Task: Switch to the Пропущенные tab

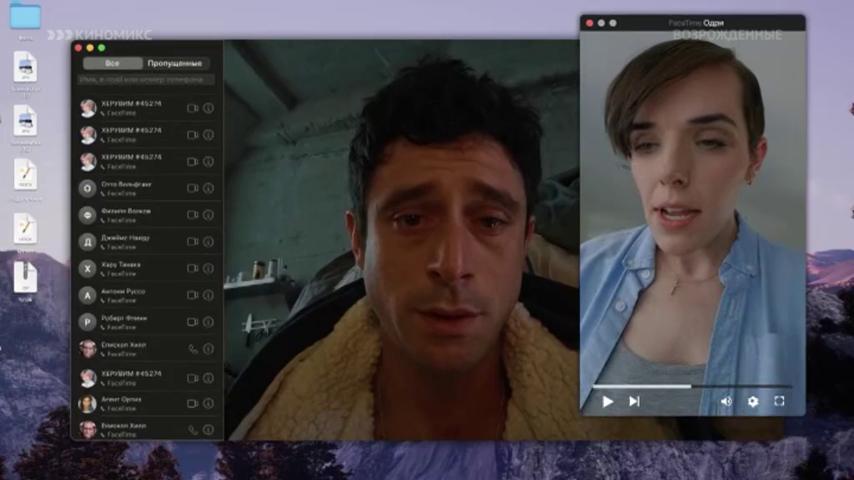Action: [x=175, y=63]
